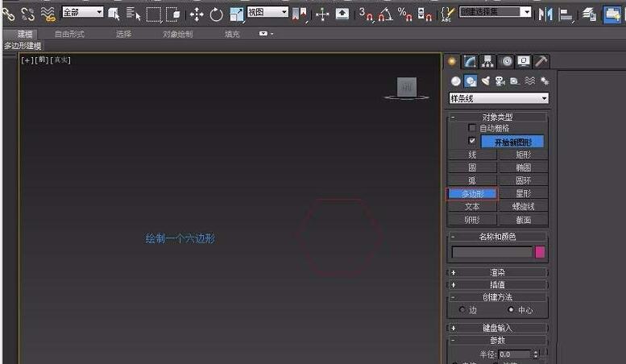Select the Move tool in the toolbar

pos(197,14)
